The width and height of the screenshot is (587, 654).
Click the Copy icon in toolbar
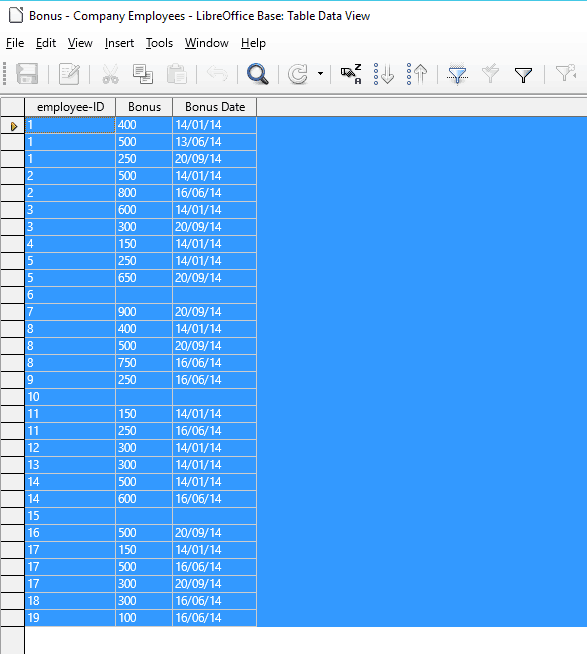[x=143, y=74]
